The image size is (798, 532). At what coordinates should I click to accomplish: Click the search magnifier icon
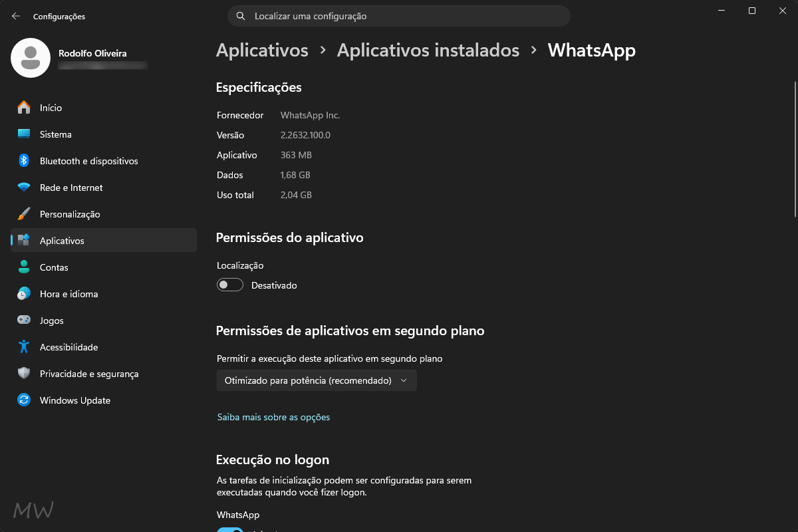(x=241, y=16)
